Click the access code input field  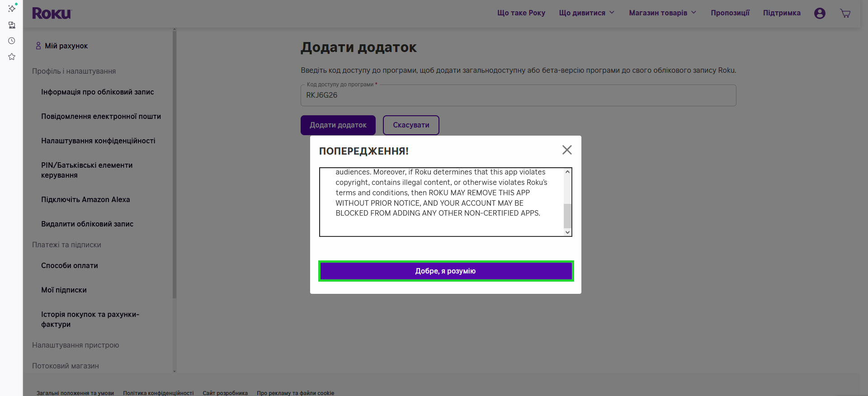[518, 95]
